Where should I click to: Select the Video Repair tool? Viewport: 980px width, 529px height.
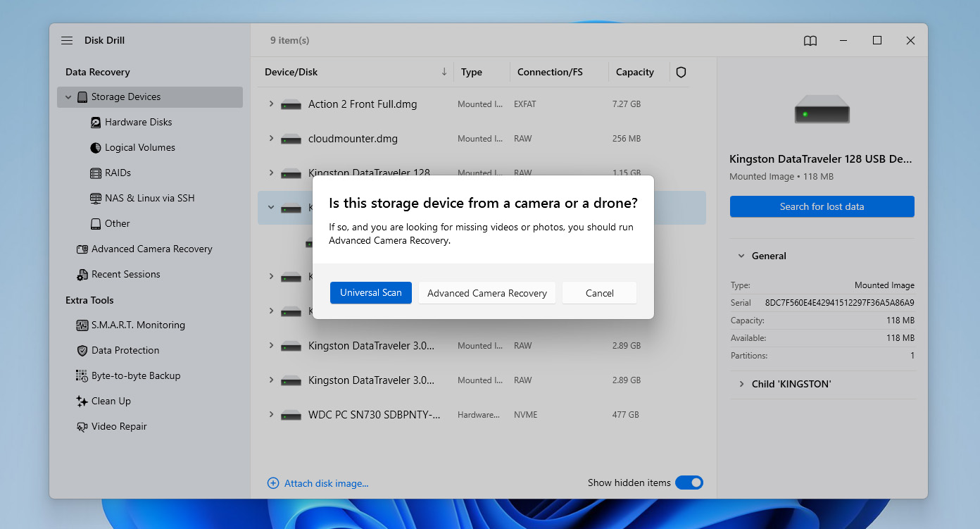(118, 427)
